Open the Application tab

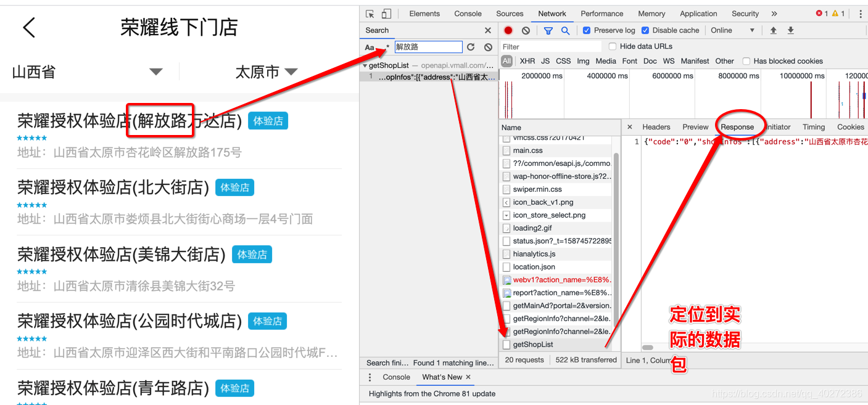[x=698, y=14]
